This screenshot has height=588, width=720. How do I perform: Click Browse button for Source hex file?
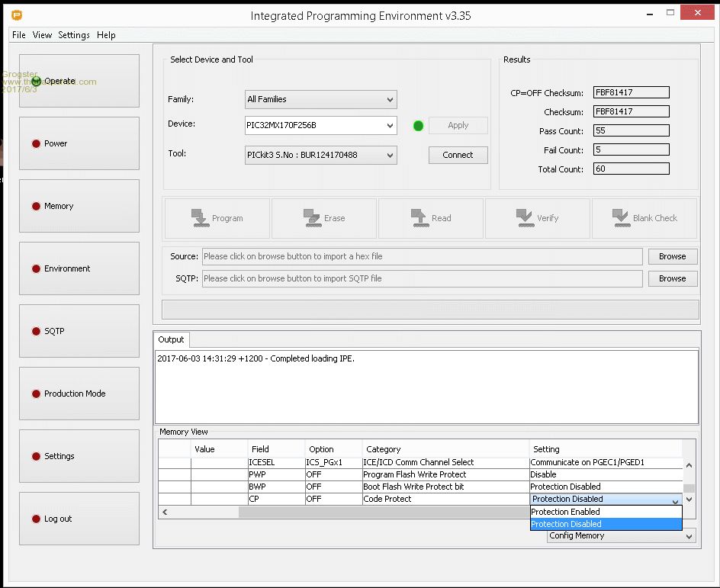(x=672, y=256)
